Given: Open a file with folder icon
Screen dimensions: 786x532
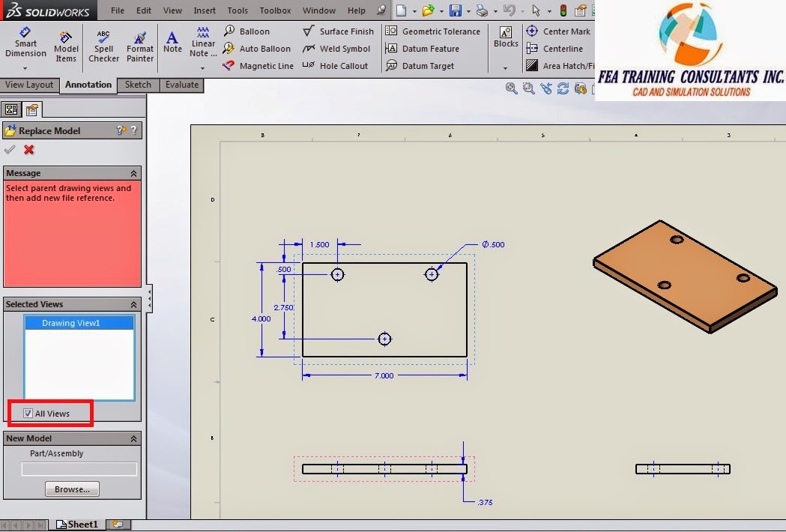Looking at the screenshot, I should point(428,10).
